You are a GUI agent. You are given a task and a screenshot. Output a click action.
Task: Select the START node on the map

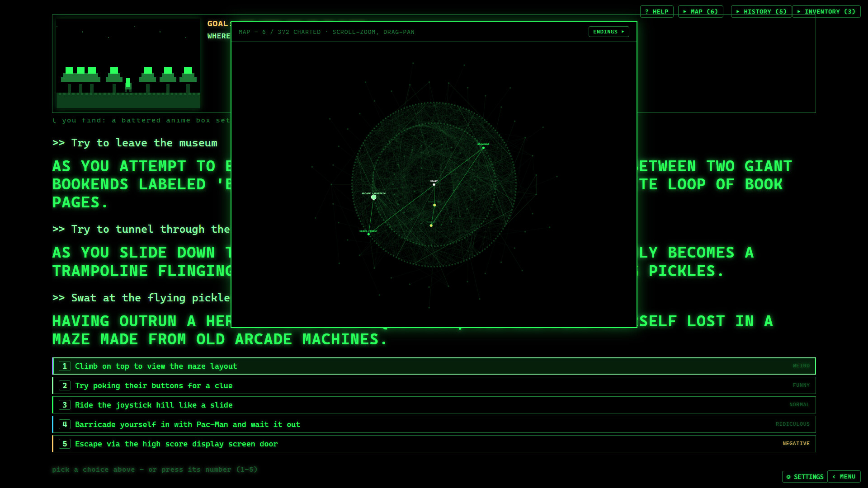coord(434,184)
